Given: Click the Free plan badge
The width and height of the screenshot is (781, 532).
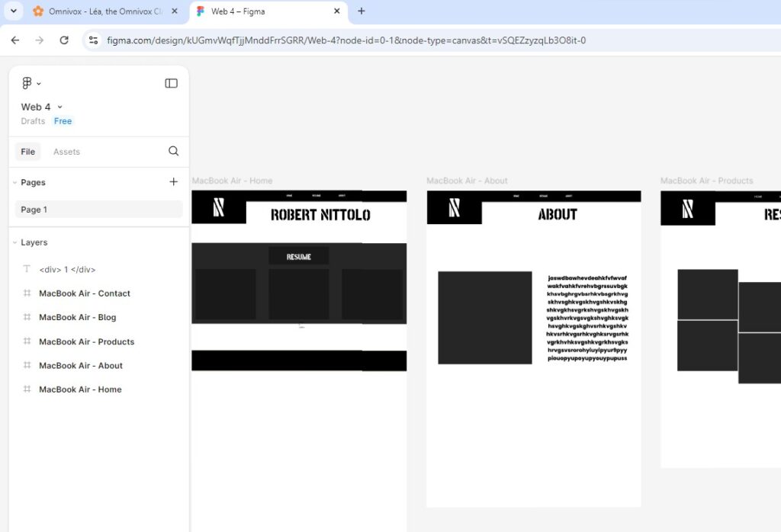Looking at the screenshot, I should (63, 121).
